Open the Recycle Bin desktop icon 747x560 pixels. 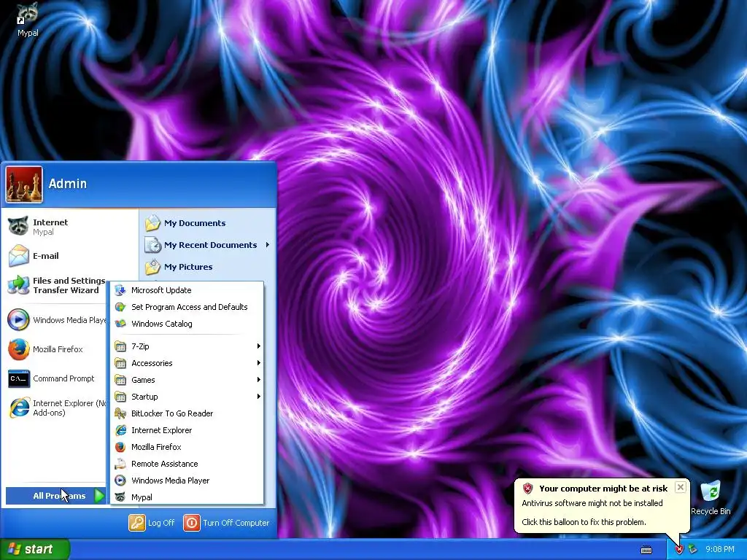pos(711,492)
